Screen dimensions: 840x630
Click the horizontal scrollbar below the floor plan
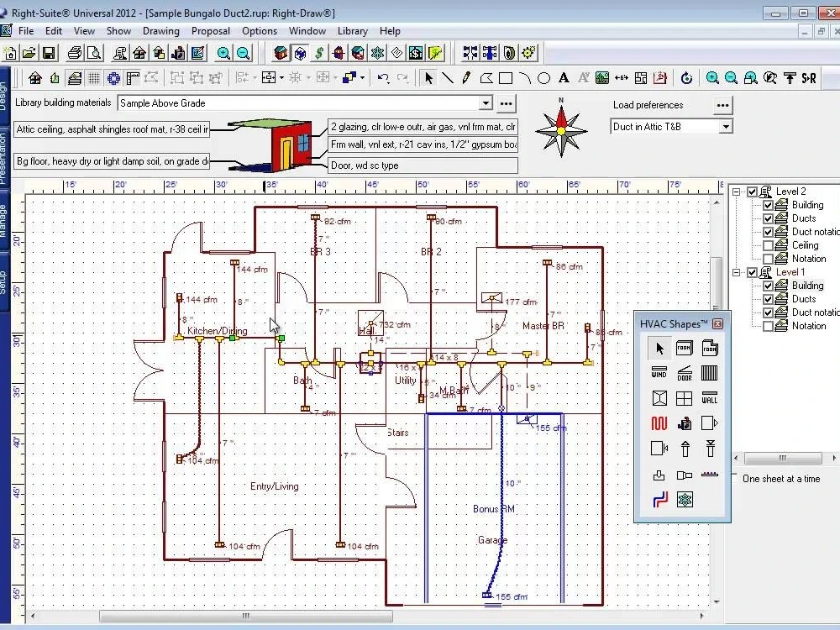(244, 617)
